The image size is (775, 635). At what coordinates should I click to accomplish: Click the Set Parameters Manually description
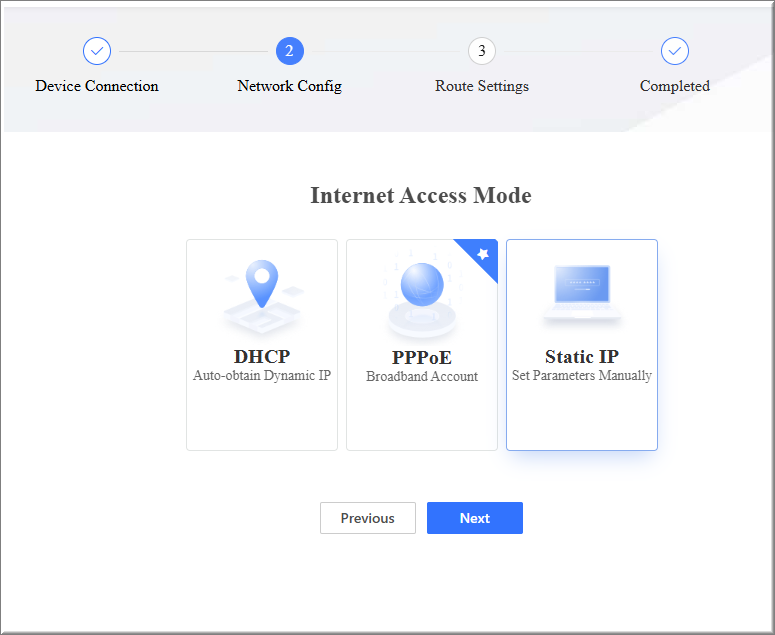point(582,376)
